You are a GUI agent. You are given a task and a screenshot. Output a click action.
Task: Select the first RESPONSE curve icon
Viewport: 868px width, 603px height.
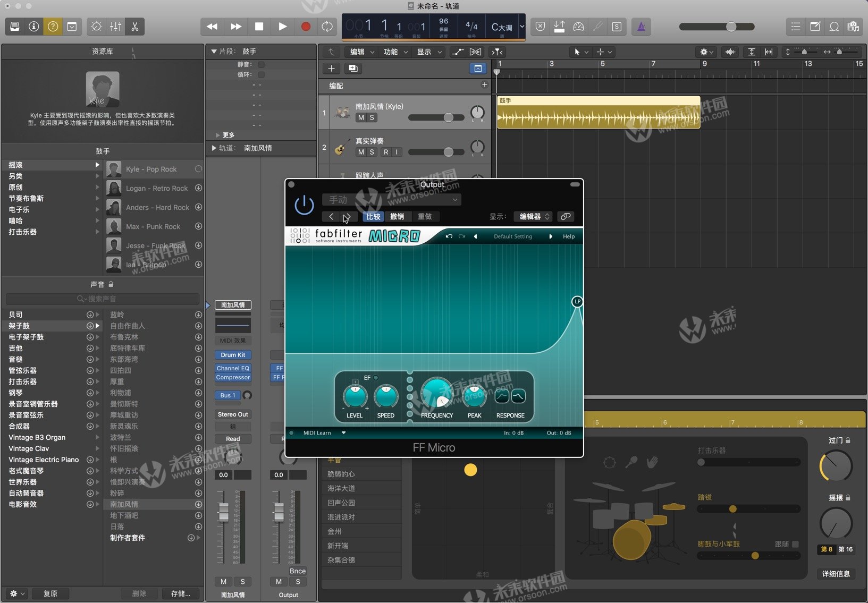click(x=502, y=396)
